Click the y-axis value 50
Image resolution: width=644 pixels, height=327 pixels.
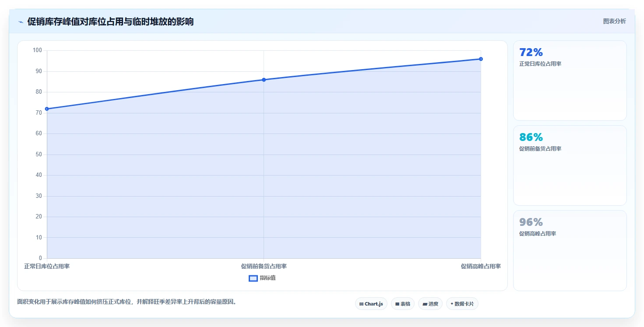point(39,155)
